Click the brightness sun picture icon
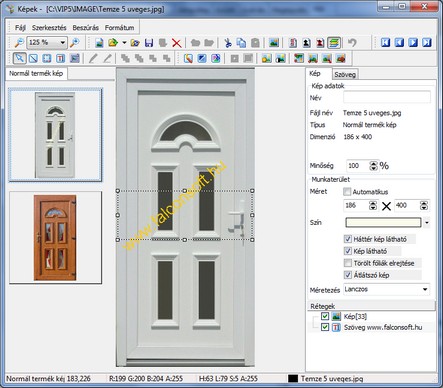443x388 pixels. click(266, 58)
